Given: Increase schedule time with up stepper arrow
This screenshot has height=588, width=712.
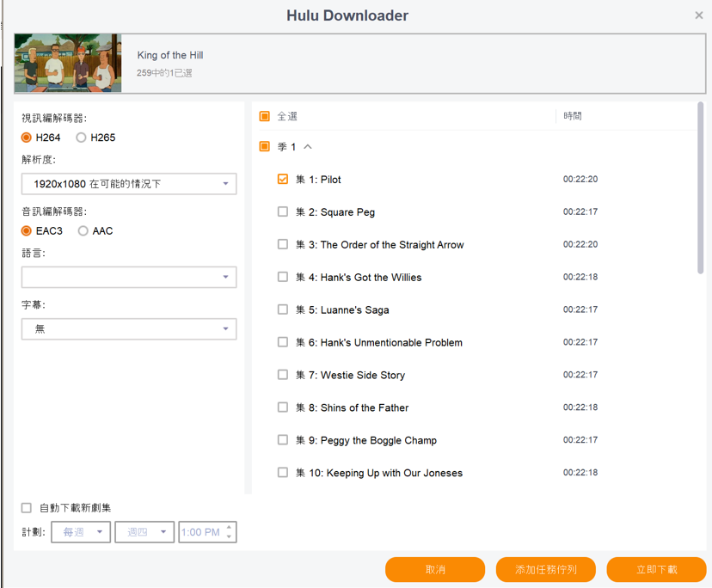Looking at the screenshot, I should (230, 527).
